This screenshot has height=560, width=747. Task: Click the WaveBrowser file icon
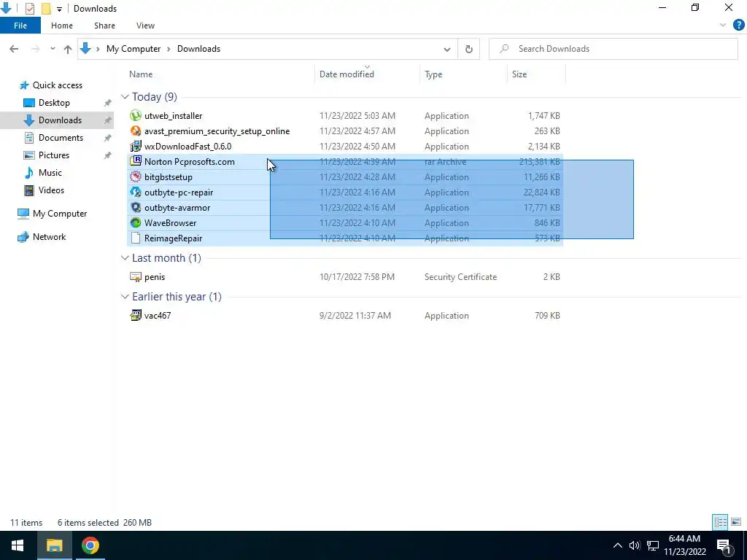click(136, 223)
